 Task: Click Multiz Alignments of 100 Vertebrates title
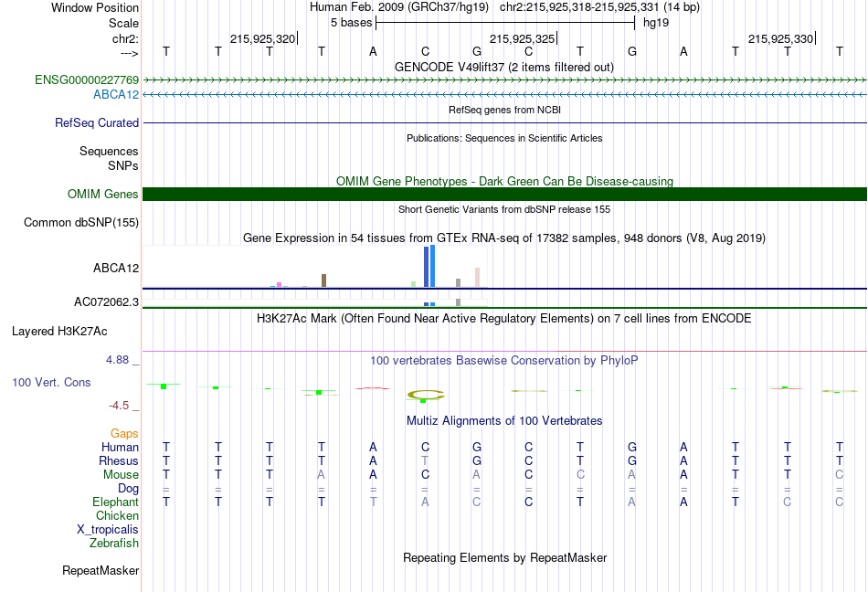[x=504, y=421]
